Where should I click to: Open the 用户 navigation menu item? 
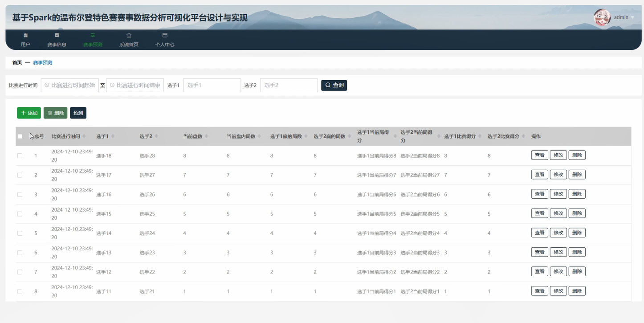[25, 40]
